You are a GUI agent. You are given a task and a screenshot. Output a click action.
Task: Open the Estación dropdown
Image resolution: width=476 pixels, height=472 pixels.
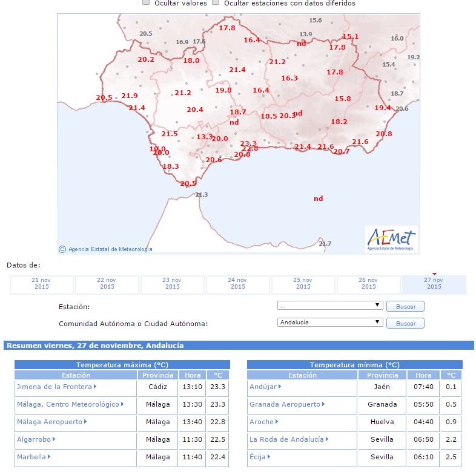coord(330,306)
